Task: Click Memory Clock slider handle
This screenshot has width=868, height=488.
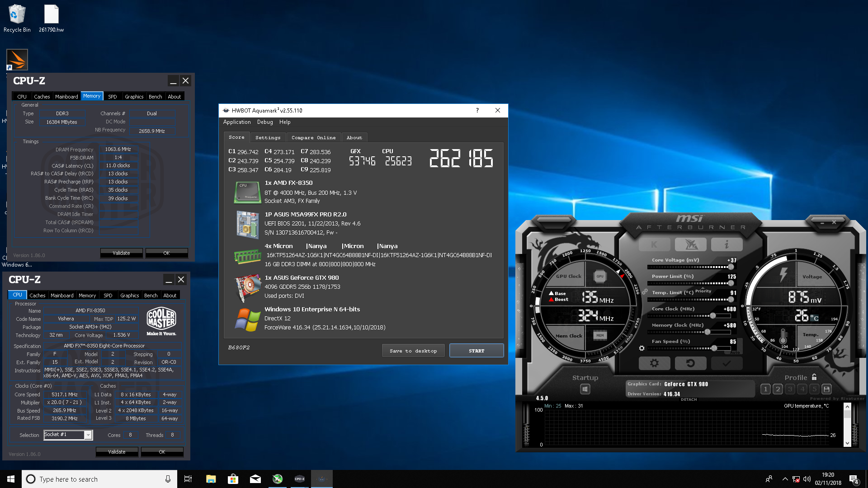Action: coord(708,332)
